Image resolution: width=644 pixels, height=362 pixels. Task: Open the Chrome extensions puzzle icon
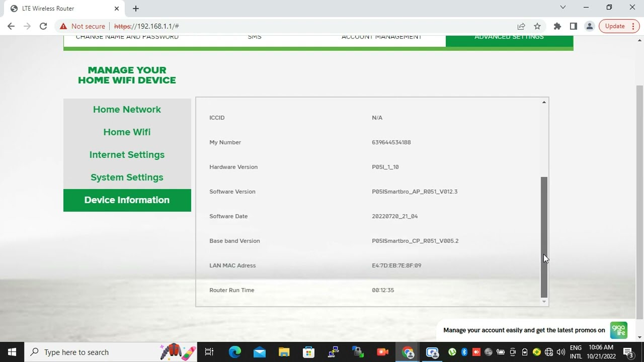[557, 26]
